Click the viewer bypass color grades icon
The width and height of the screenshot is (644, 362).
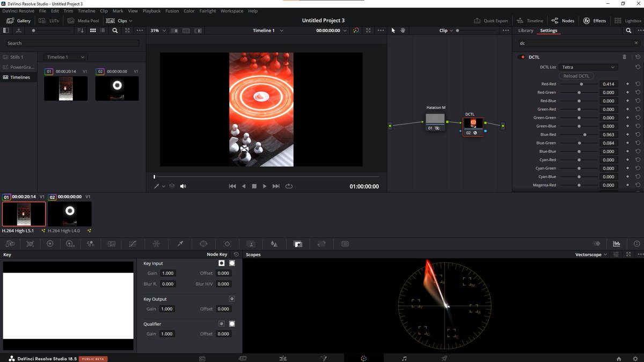[356, 31]
